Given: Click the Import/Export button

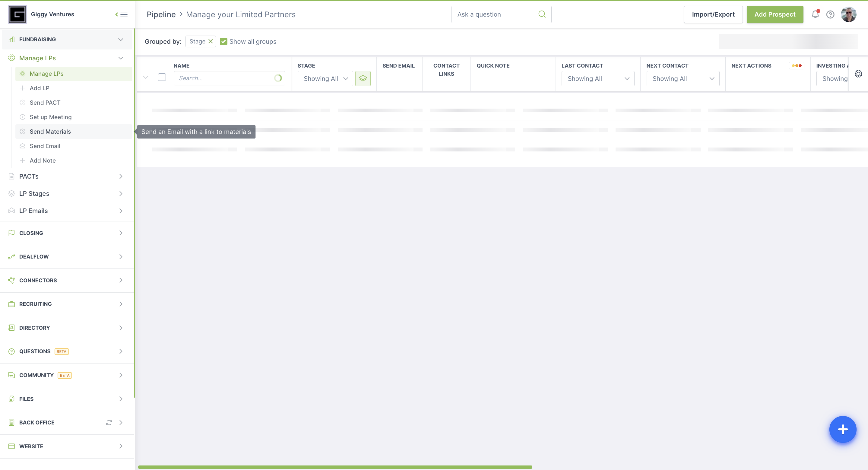Looking at the screenshot, I should pos(713,14).
